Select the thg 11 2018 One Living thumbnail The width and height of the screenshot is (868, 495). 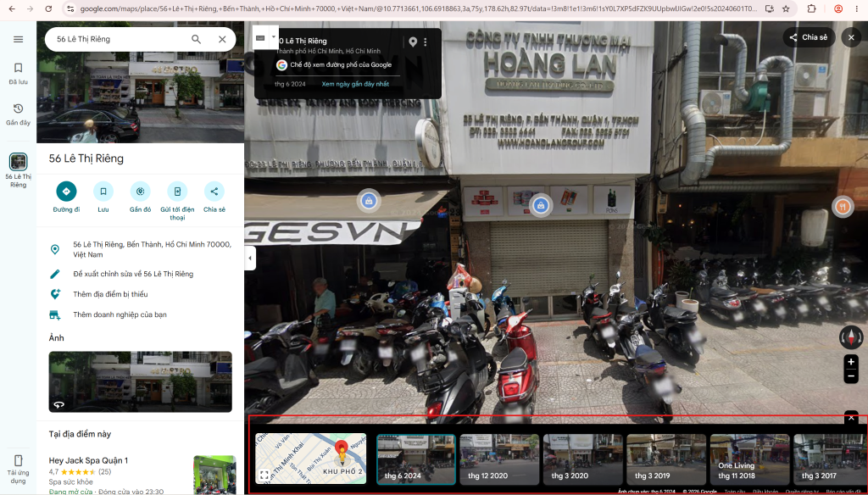(749, 459)
